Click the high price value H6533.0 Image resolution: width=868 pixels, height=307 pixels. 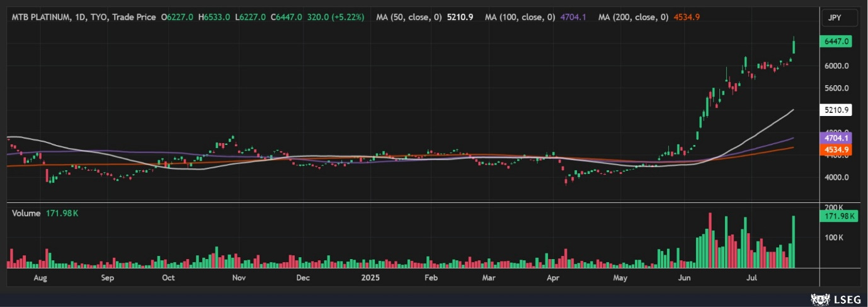(214, 18)
